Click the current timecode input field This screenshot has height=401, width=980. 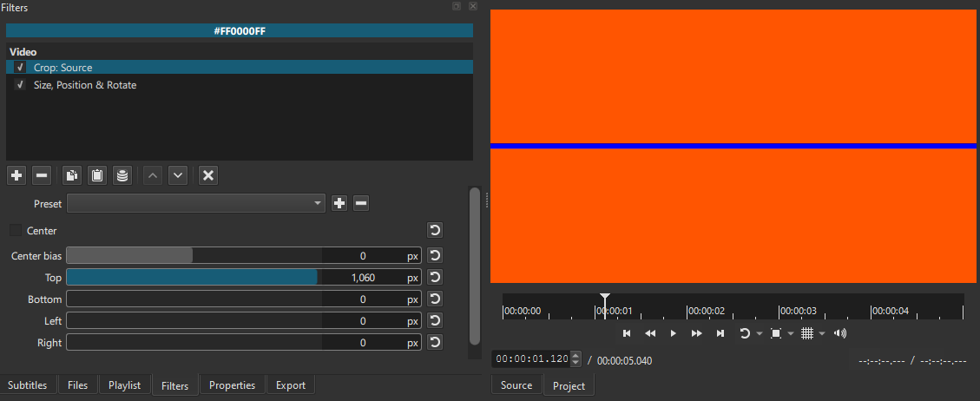click(x=530, y=359)
